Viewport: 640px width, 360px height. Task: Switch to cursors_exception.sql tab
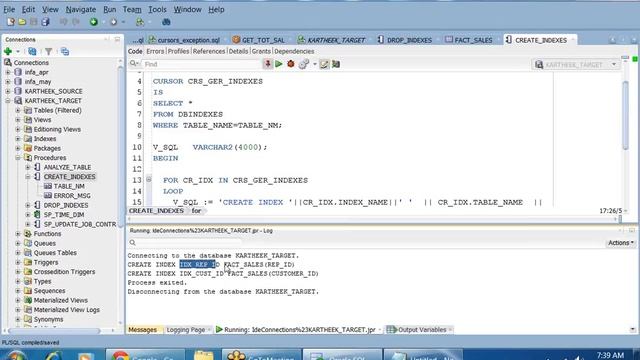click(184, 40)
